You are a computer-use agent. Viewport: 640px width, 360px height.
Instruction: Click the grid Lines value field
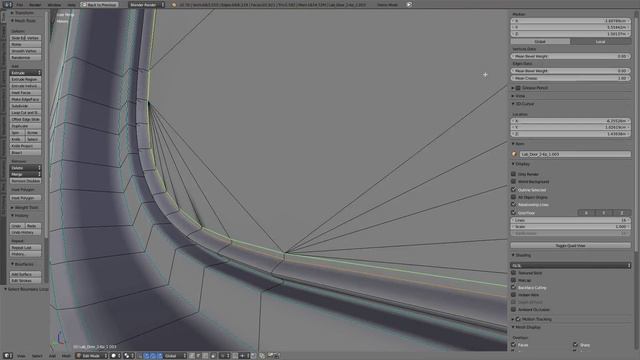[x=570, y=220]
